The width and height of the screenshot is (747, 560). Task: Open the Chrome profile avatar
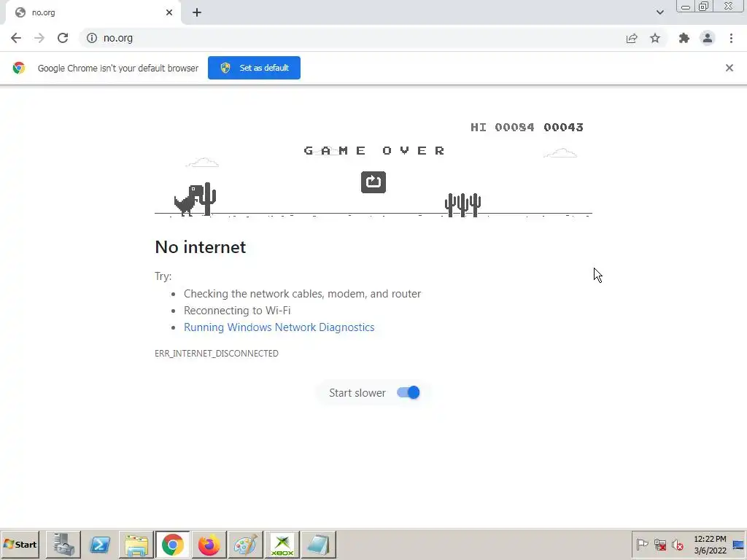(x=708, y=38)
